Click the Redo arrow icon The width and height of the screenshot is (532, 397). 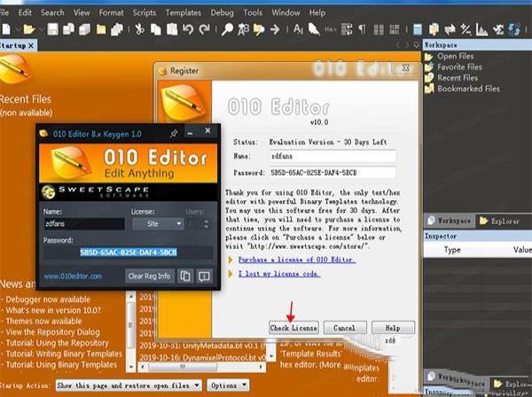pyautogui.click(x=204, y=29)
